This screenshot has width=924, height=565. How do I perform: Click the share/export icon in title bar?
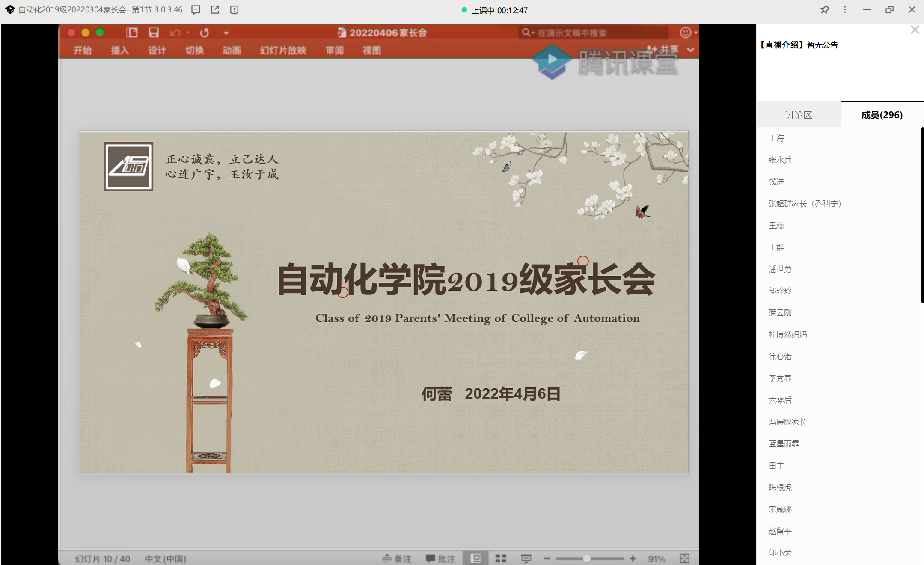coord(215,10)
